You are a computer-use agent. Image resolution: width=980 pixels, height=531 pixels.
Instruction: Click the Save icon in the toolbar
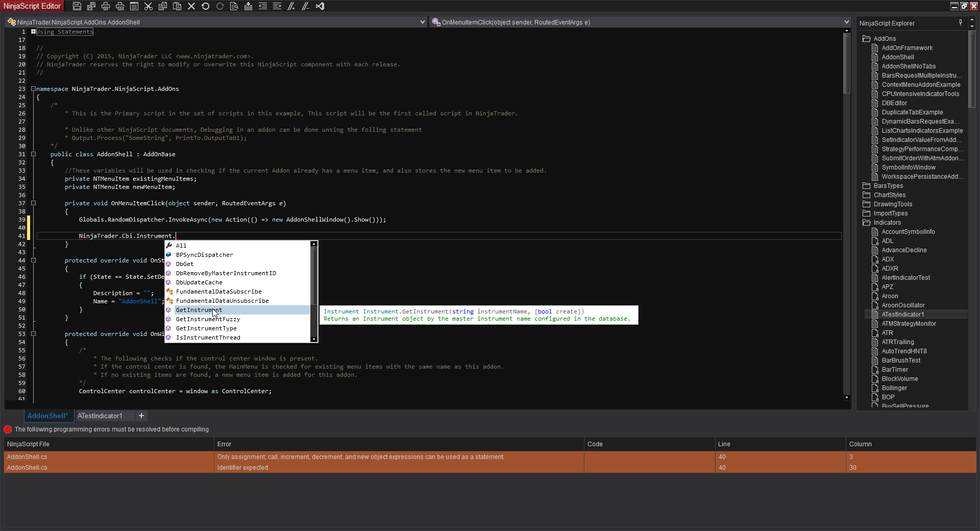point(77,6)
